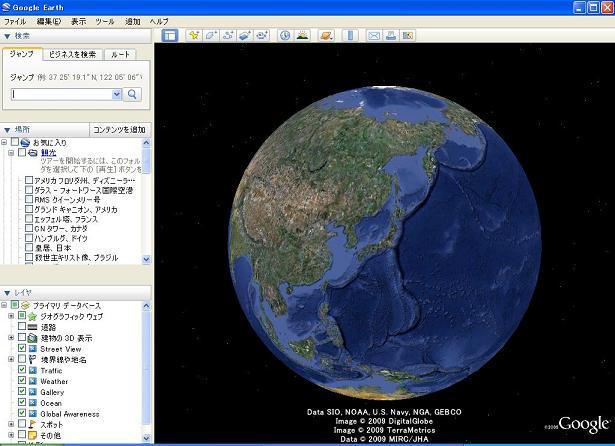Expand the その他 tree node
This screenshot has width=615, height=446.
pyautogui.click(x=11, y=435)
